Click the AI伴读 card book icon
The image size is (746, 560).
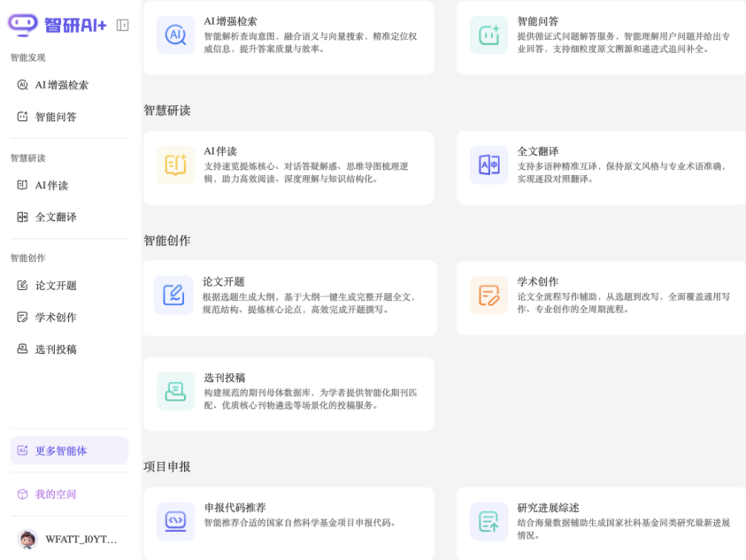tap(175, 165)
